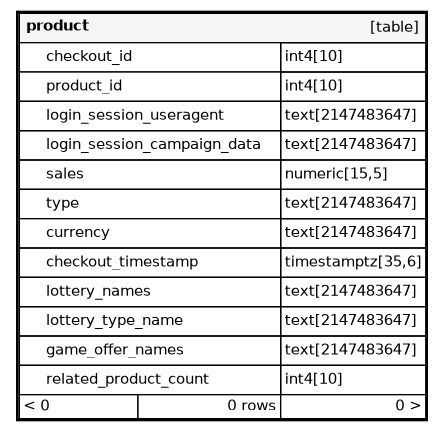Click login_session_useragent column name
This screenshot has height=432, width=444.
tap(135, 115)
